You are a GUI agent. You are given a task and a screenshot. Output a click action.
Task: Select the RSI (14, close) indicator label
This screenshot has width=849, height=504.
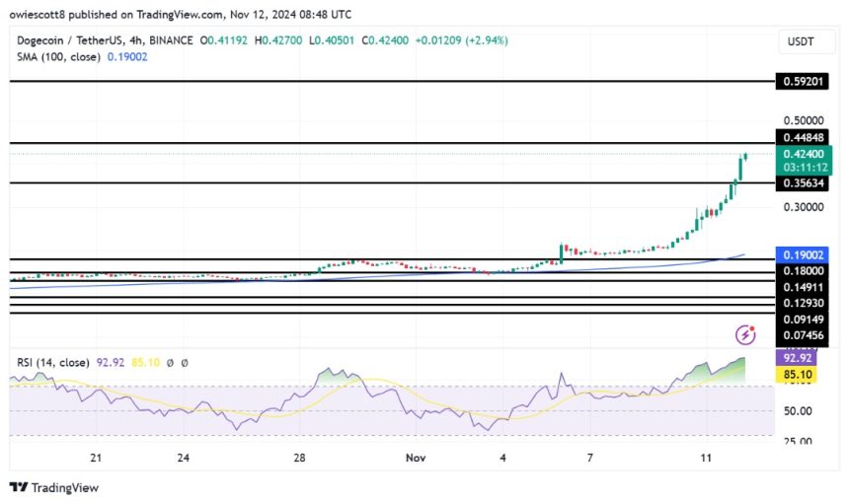click(54, 363)
